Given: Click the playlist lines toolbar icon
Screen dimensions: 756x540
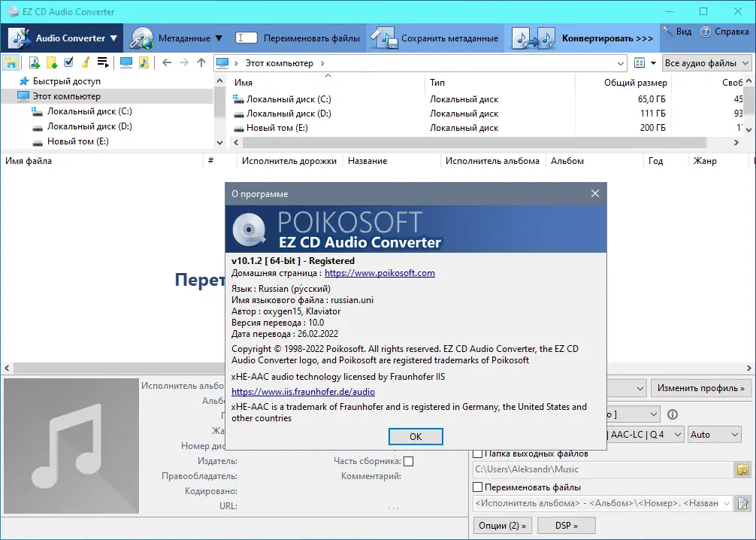Looking at the screenshot, I should pos(103,62).
